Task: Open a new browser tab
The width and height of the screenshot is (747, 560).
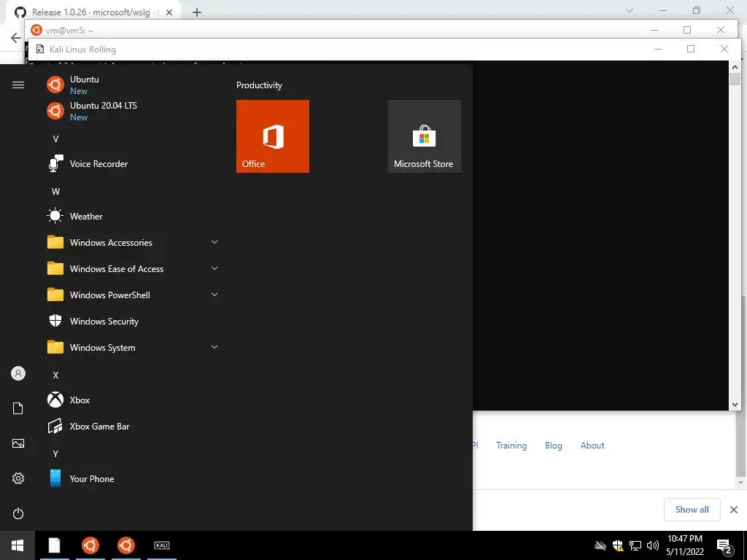Action: click(197, 13)
